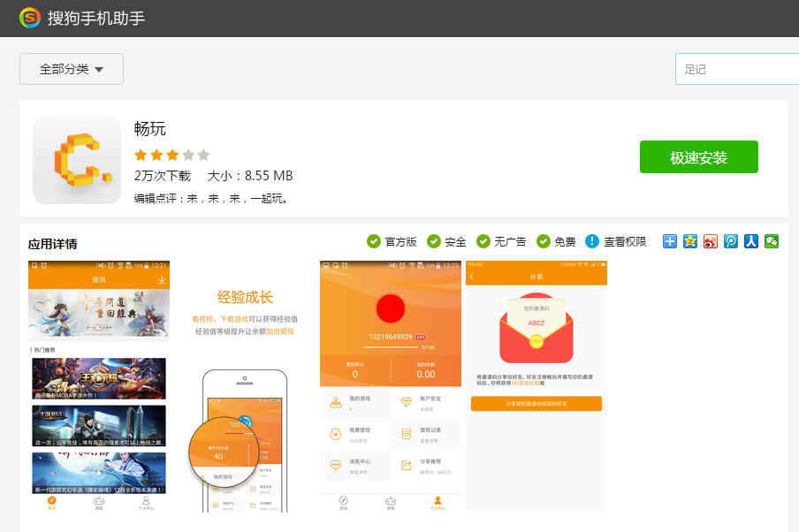
Task: Click into the search input field
Action: pos(736,69)
